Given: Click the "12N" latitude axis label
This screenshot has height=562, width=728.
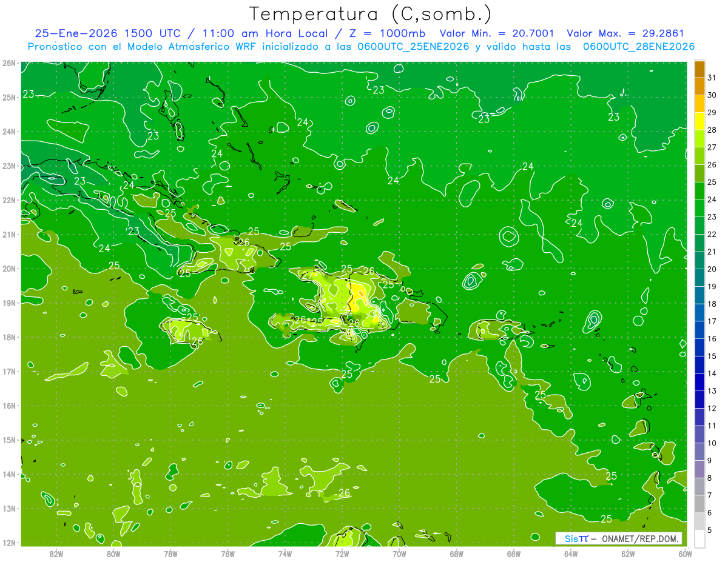Looking at the screenshot, I should 8,543.
